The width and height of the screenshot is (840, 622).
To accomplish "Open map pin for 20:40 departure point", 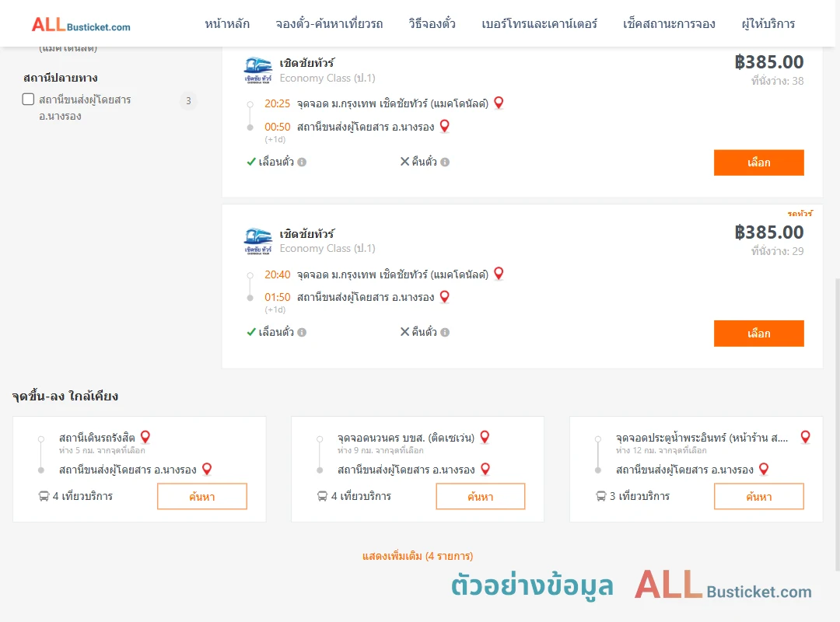I will click(499, 274).
